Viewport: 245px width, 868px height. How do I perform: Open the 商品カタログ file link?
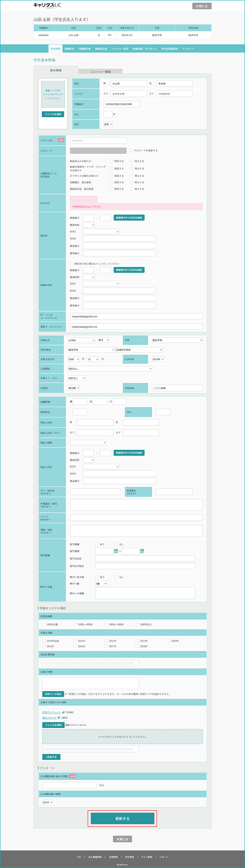[x=49, y=718]
